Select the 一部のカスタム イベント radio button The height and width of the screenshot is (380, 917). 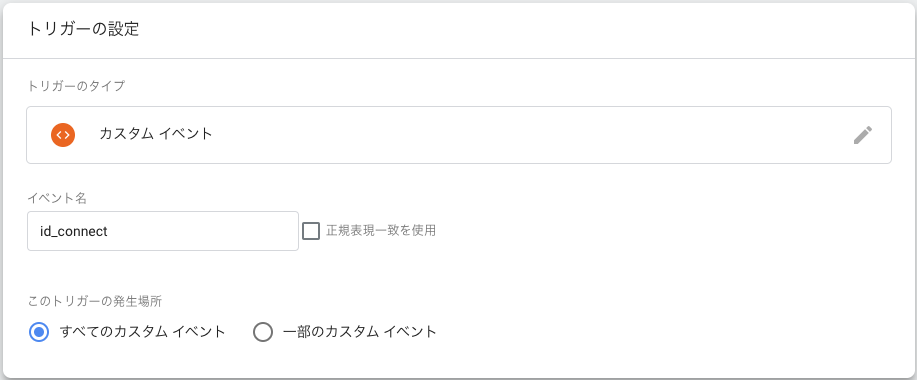click(263, 332)
